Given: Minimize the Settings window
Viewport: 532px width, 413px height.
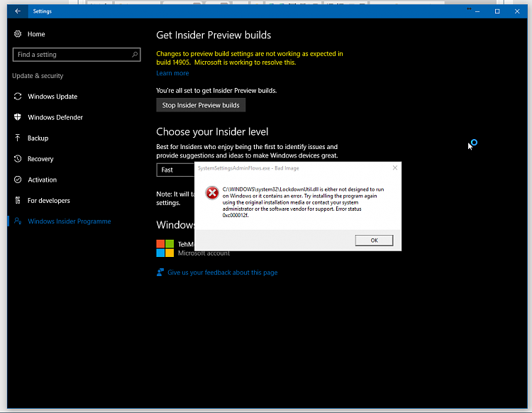Looking at the screenshot, I should pos(477,11).
